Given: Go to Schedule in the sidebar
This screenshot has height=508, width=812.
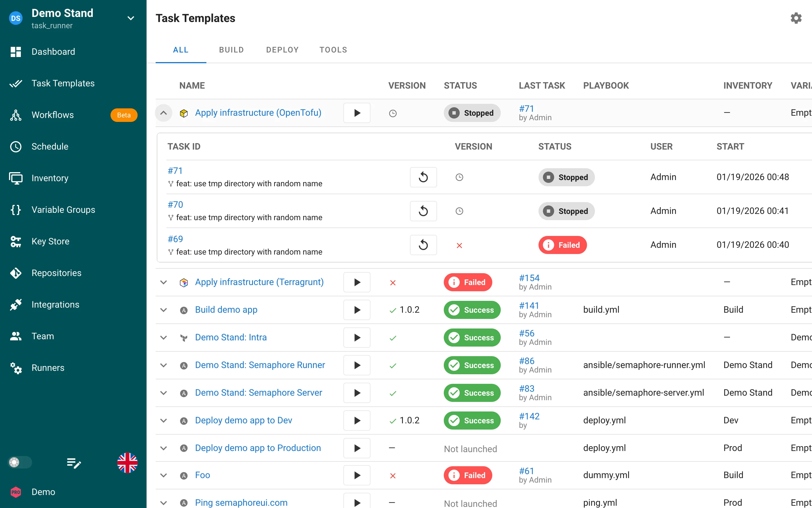Looking at the screenshot, I should [73, 146].
